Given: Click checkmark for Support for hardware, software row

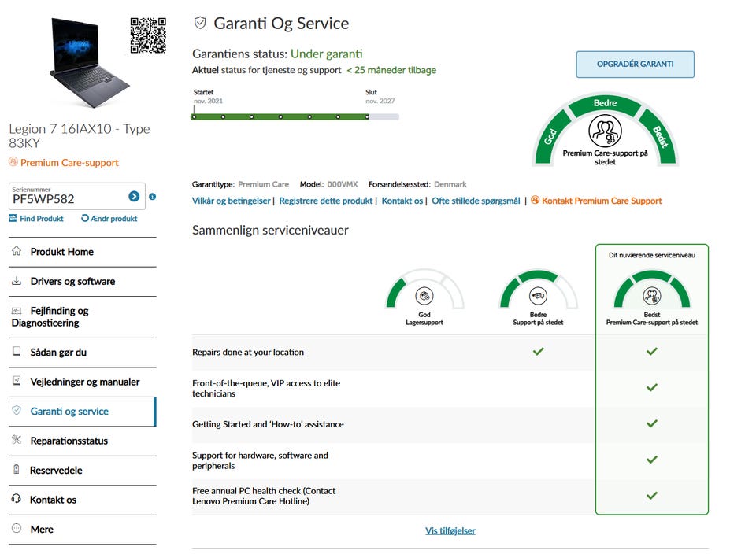Looking at the screenshot, I should coord(652,460).
